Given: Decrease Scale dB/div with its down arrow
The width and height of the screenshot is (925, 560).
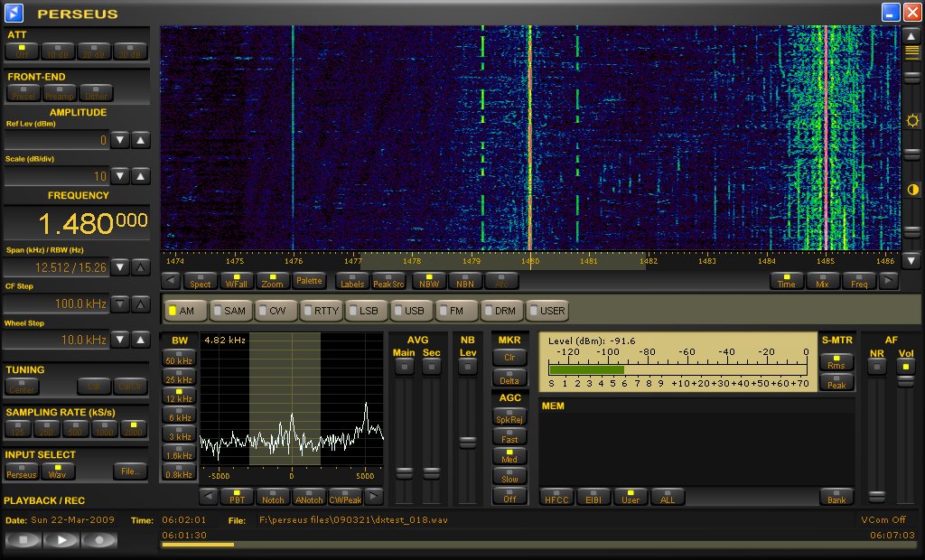Looking at the screenshot, I should (x=120, y=176).
